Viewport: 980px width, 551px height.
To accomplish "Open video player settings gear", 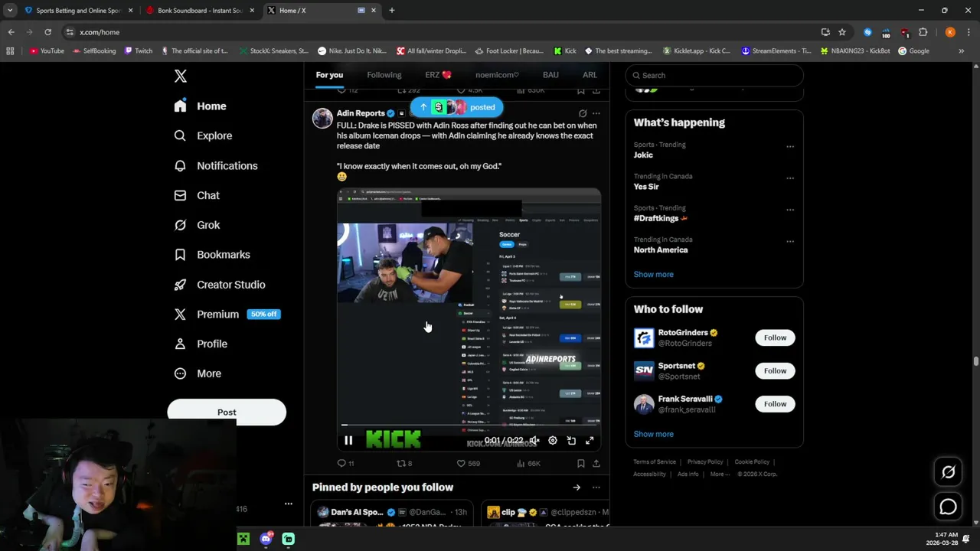I will (x=553, y=440).
